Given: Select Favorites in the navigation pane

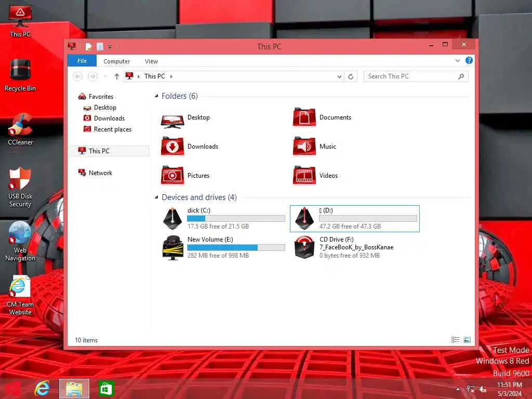Looking at the screenshot, I should [101, 96].
